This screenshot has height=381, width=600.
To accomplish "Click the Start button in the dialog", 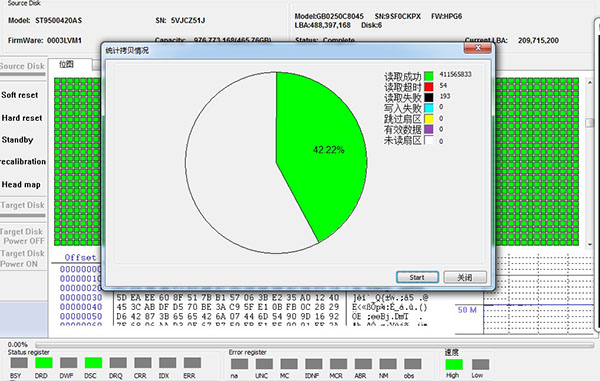I will (x=417, y=277).
